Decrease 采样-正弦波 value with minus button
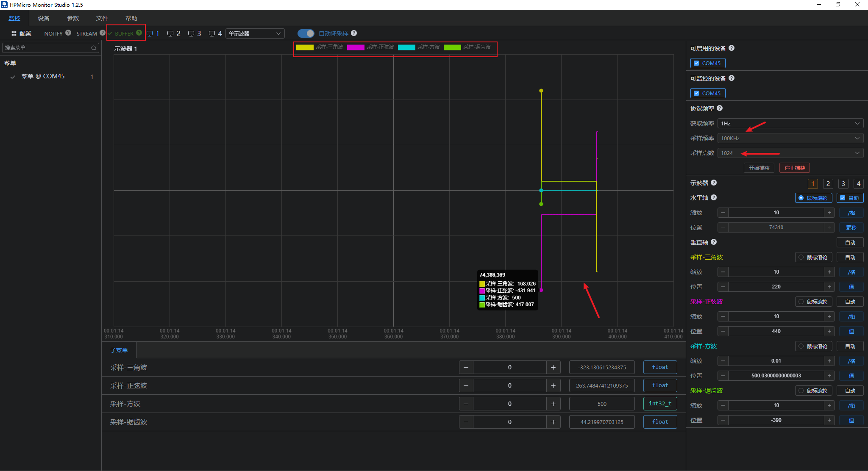This screenshot has width=868, height=471. (466, 385)
